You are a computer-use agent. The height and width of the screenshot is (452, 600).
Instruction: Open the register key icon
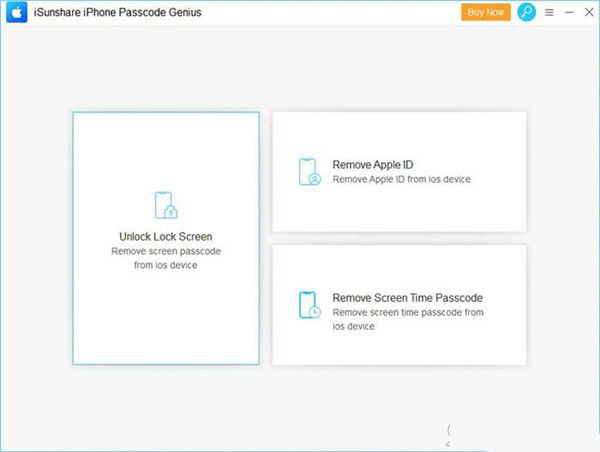[x=527, y=12]
